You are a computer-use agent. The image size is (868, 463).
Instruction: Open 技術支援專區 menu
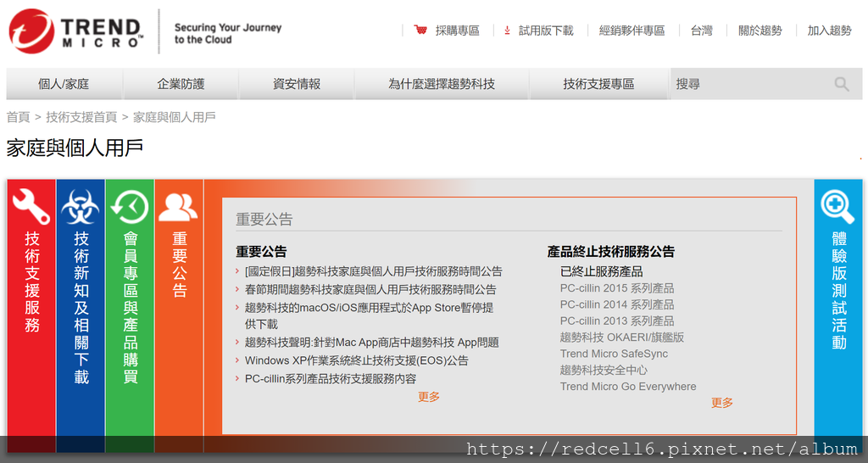[598, 84]
